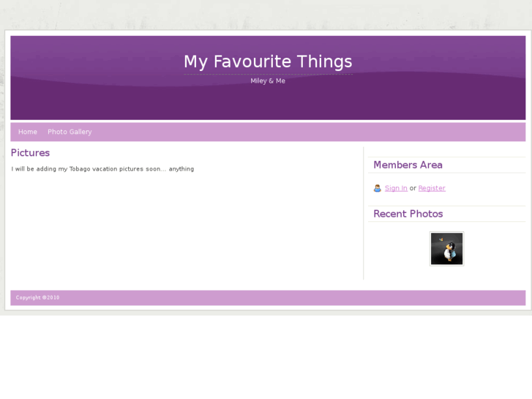Open the penguin photo thumbnail
The width and height of the screenshot is (532, 399).
tap(446, 249)
